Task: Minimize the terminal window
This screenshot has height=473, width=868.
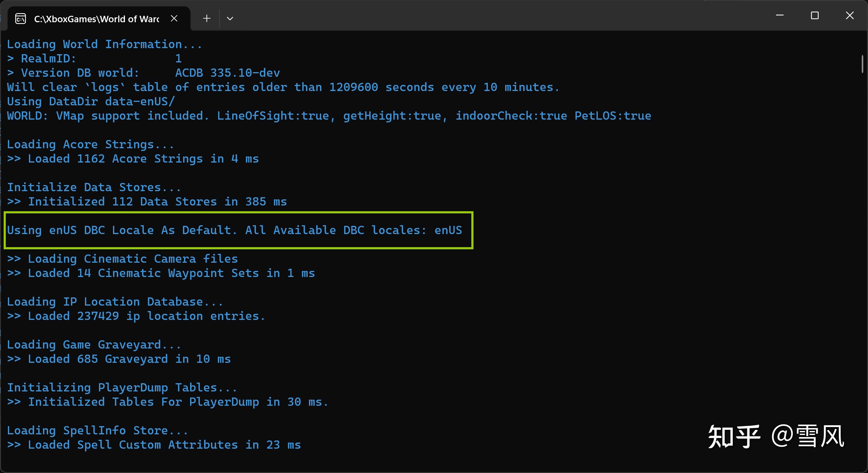Action: pos(779,16)
